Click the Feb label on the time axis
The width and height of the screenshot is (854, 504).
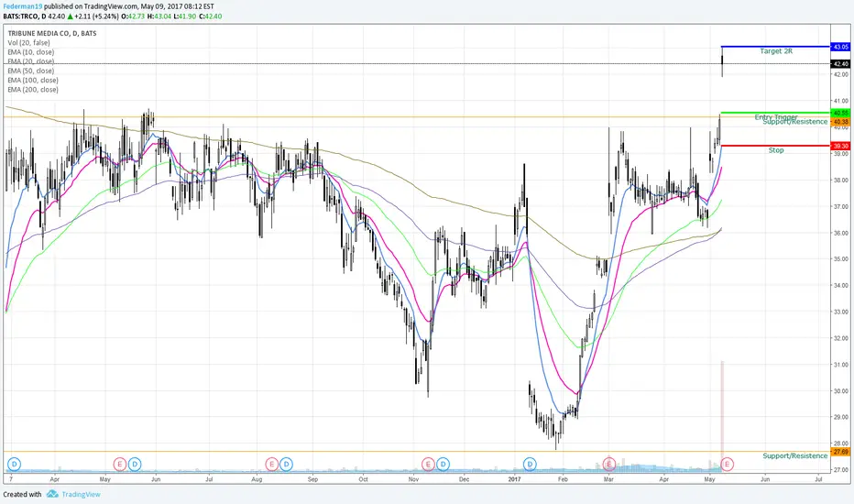coord(563,479)
